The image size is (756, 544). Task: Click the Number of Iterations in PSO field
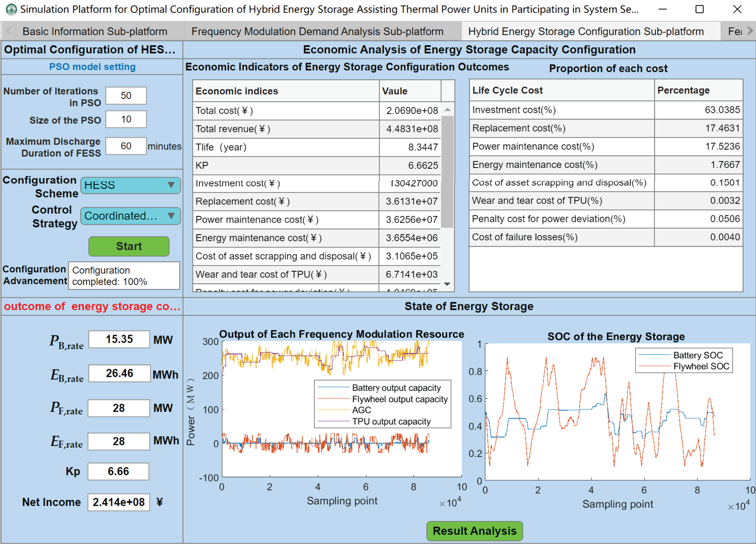126,96
